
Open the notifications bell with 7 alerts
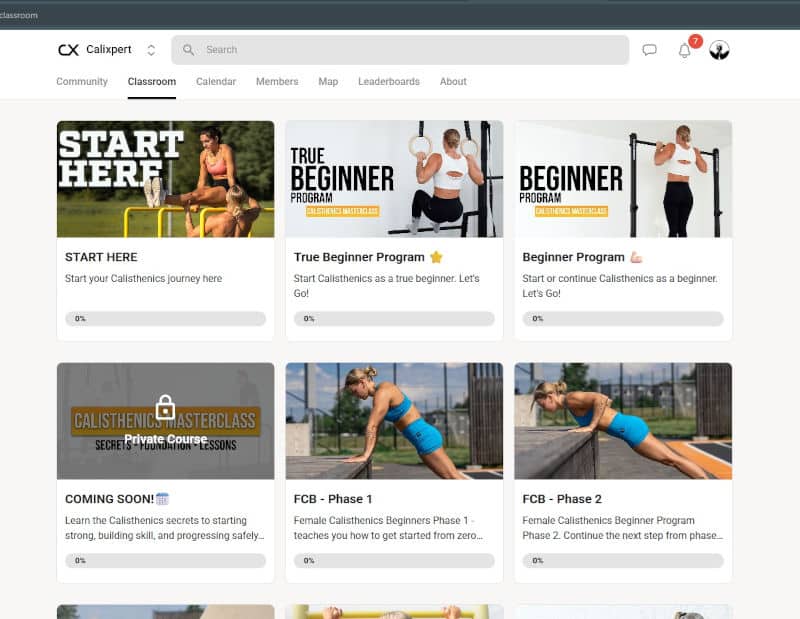click(x=686, y=50)
